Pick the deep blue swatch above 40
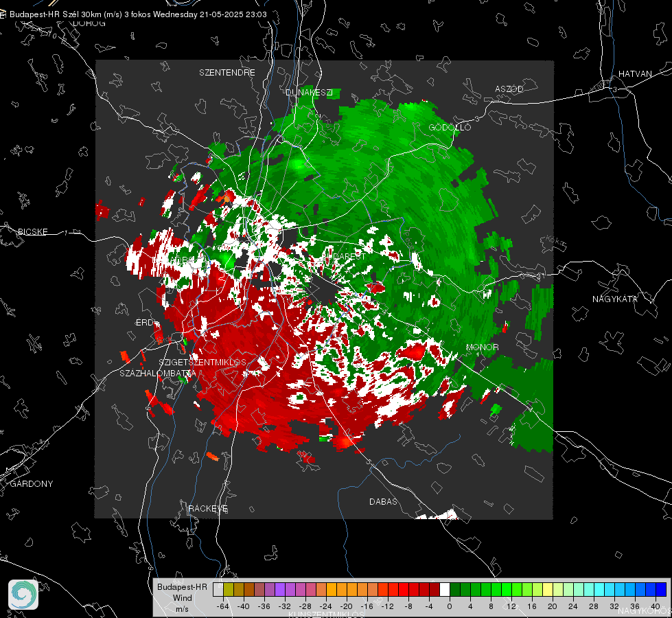This screenshot has width=672, height=618. pos(661,589)
